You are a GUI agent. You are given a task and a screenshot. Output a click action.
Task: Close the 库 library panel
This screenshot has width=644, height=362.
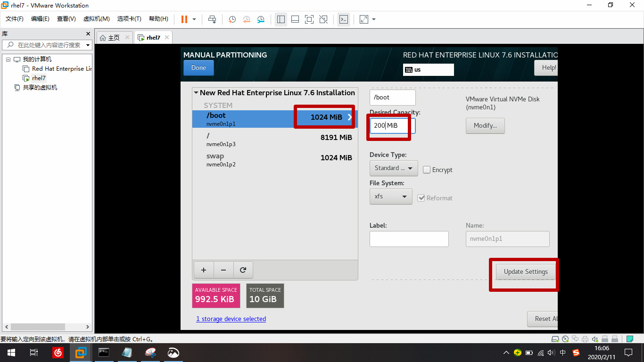tap(88, 34)
